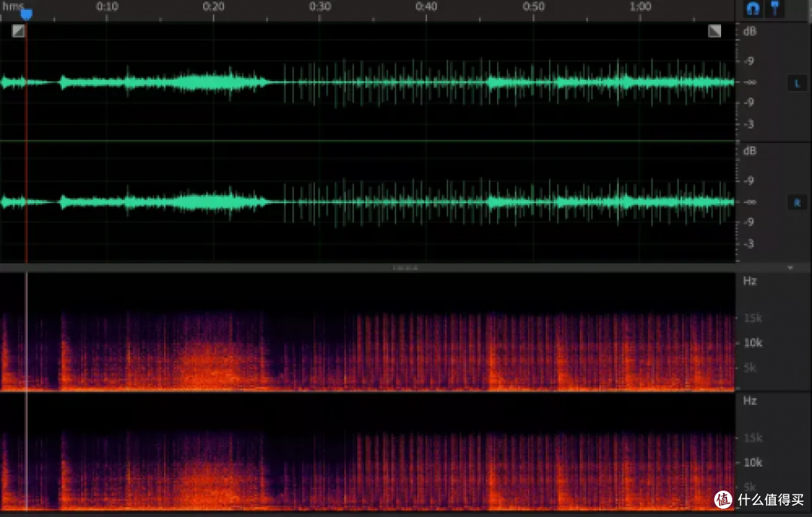Click the Hz label of lower spectrogram
Image resolution: width=812 pixels, height=517 pixels.
750,401
